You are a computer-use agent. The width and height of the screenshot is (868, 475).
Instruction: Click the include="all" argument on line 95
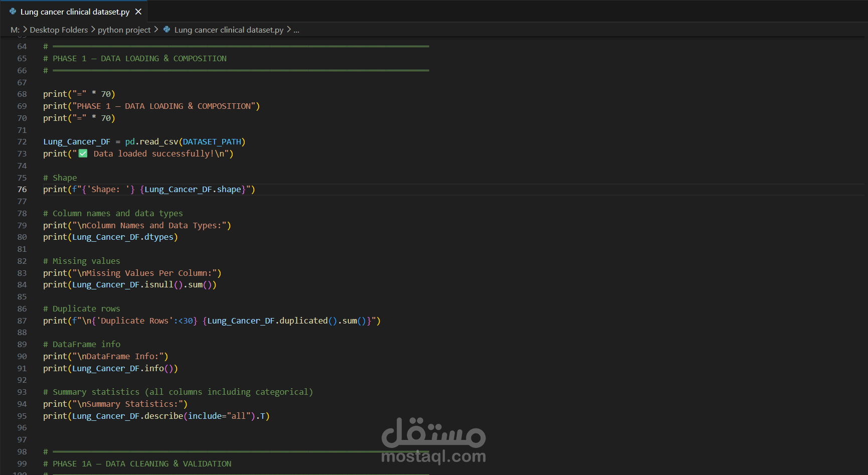219,416
